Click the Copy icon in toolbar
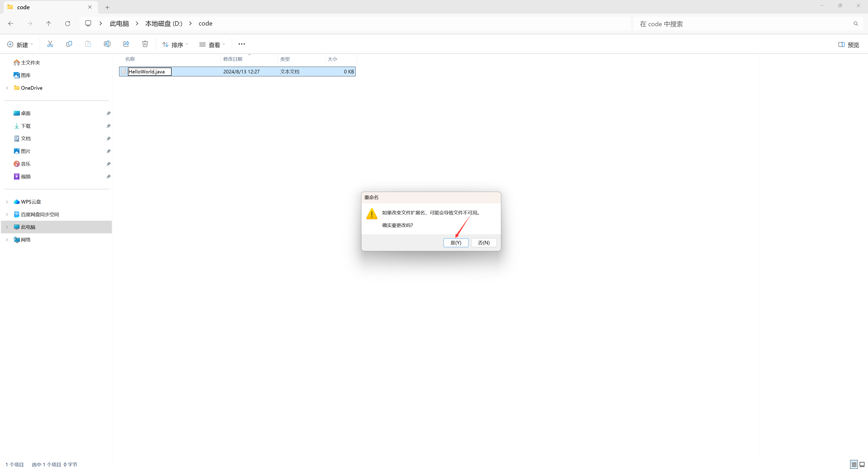The image size is (868, 469). [x=69, y=44]
